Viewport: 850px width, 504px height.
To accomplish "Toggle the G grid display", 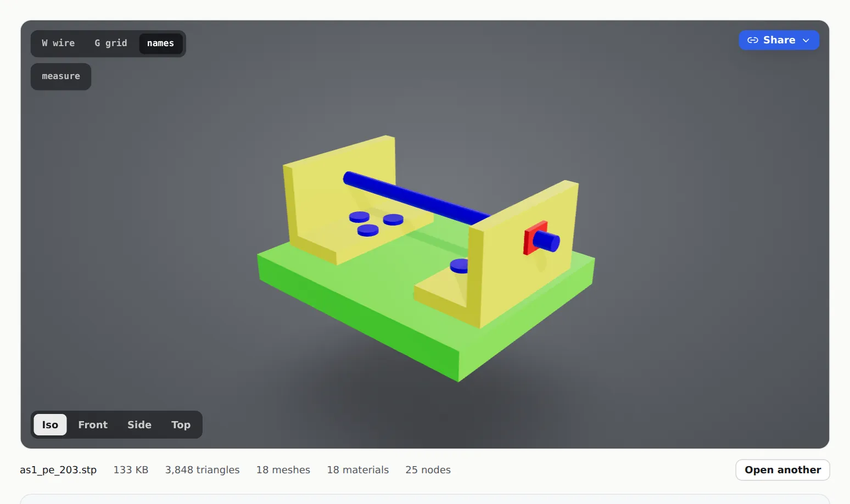I will coord(111,43).
